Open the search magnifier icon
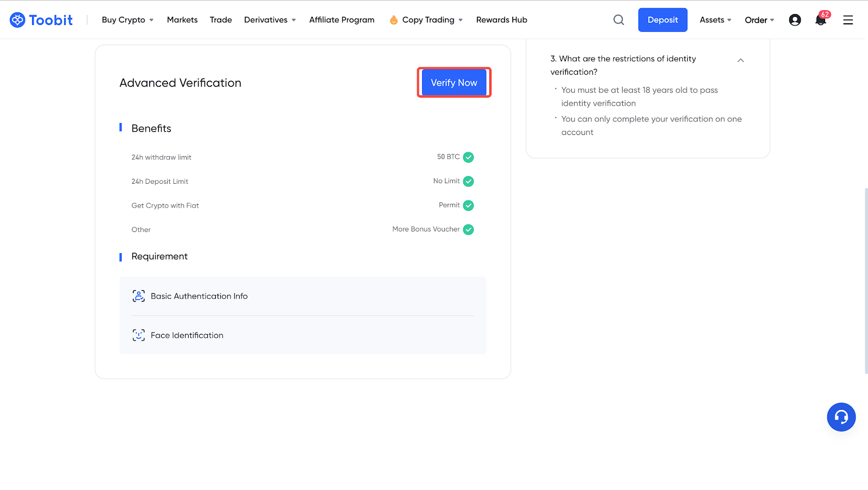Image resolution: width=868 pixels, height=490 pixels. 618,20
